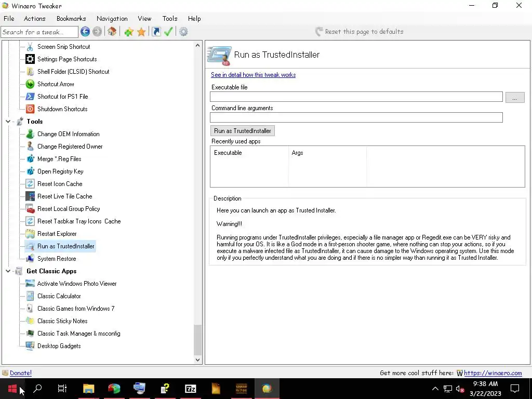Open File Explorer from the taskbar
Image resolution: width=532 pixels, height=399 pixels.
(88, 389)
